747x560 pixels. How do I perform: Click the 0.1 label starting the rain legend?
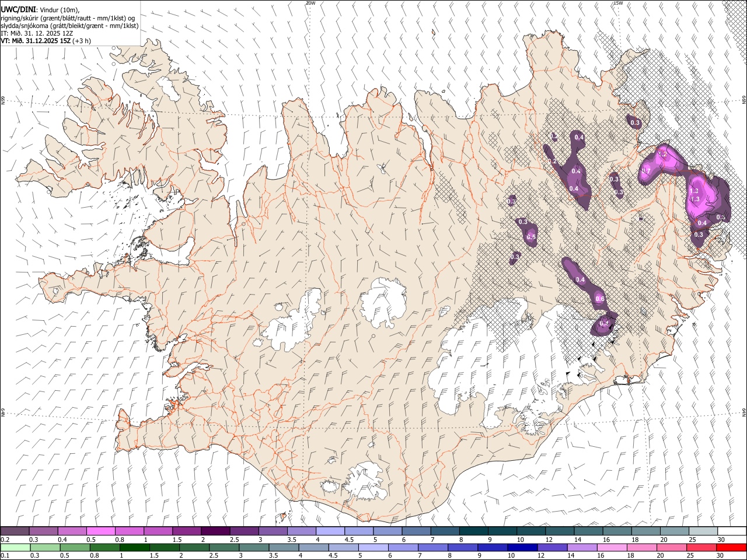tap(5, 555)
